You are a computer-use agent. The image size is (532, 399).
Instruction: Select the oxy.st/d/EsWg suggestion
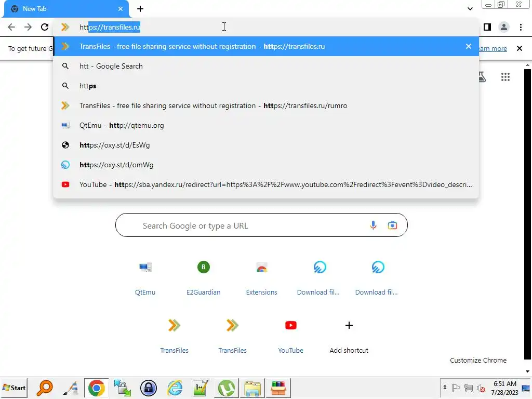266,145
